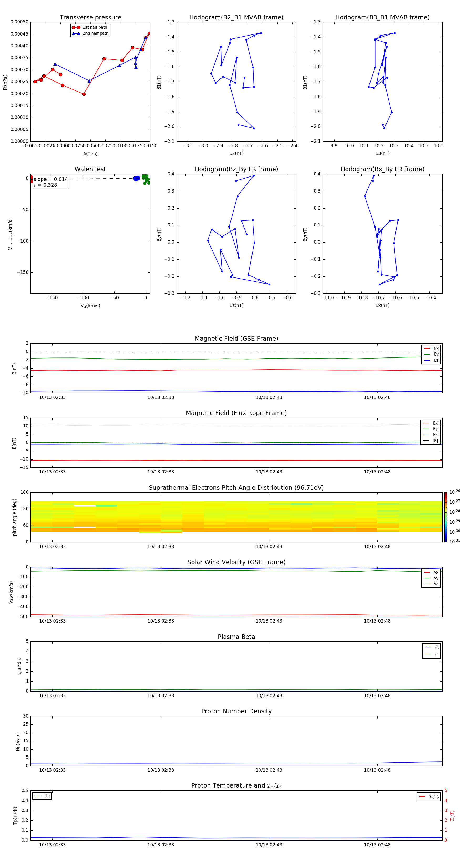Click Bx' in the Flux Rope legend
This screenshot has width=473, height=868.
pyautogui.click(x=431, y=423)
